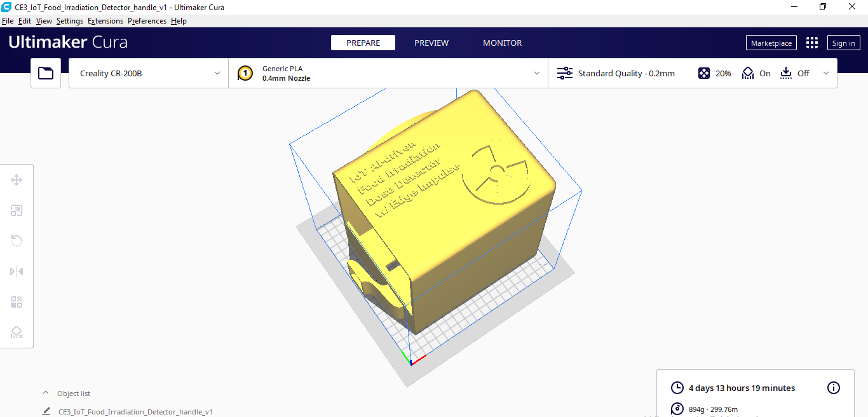Expand the Generic PLA material dropdown

coord(388,73)
